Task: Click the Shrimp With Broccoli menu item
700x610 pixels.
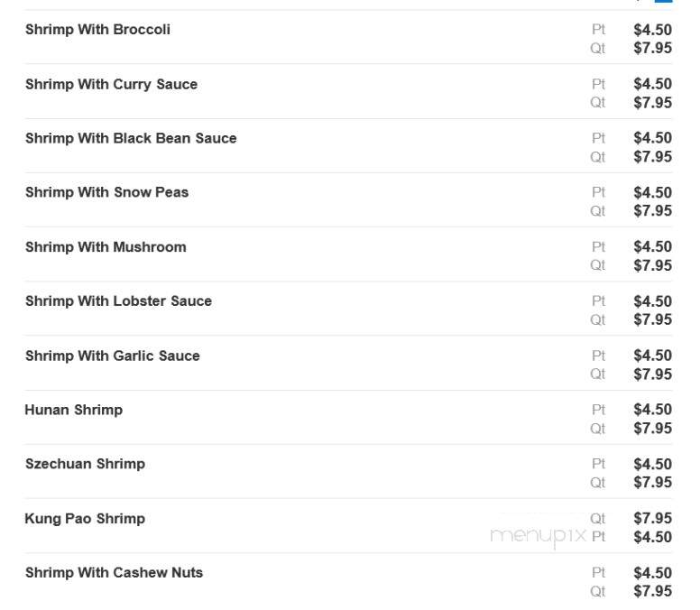Action: tap(97, 30)
